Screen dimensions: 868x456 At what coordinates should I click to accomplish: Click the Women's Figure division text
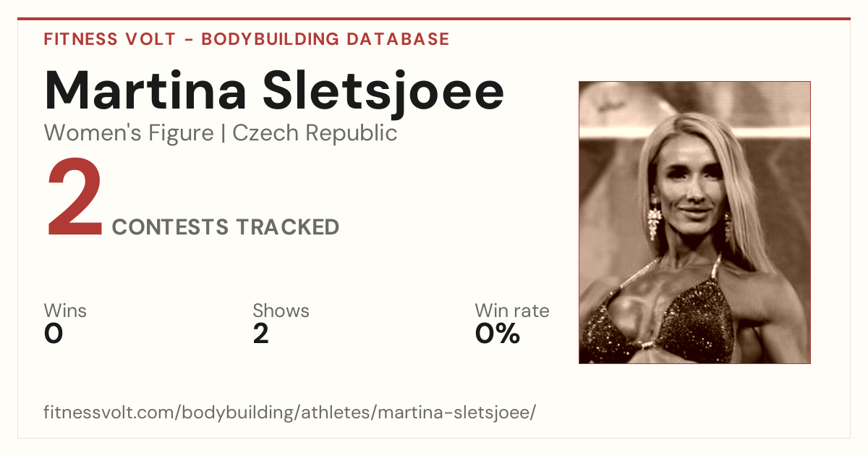[129, 133]
